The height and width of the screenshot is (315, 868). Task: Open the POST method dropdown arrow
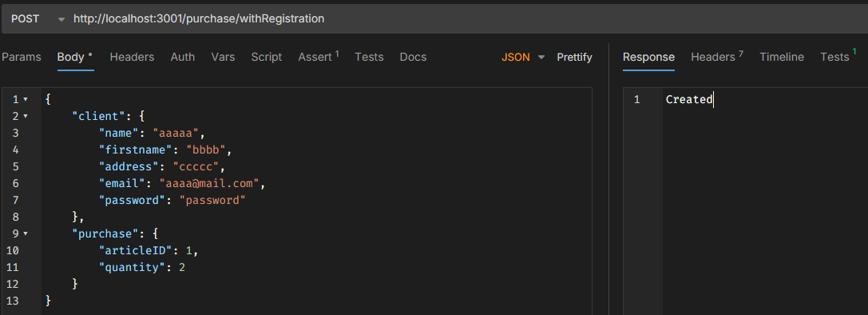pyautogui.click(x=61, y=19)
